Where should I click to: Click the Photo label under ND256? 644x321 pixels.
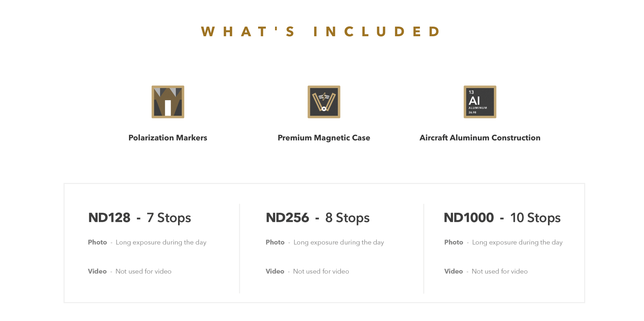point(275,242)
